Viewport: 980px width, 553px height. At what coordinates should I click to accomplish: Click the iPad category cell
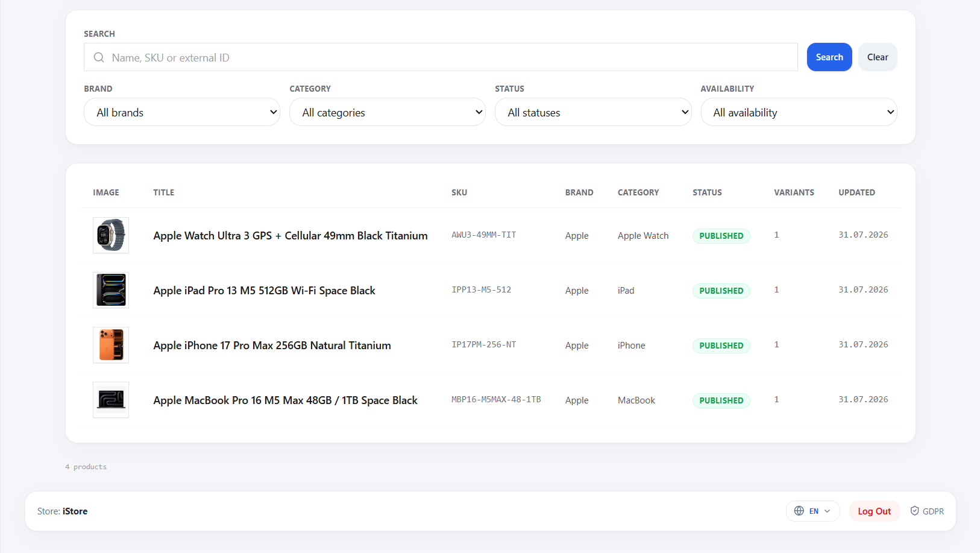click(x=626, y=291)
